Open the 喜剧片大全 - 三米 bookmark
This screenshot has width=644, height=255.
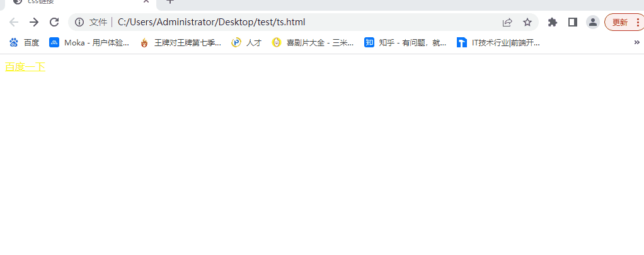coord(313,42)
